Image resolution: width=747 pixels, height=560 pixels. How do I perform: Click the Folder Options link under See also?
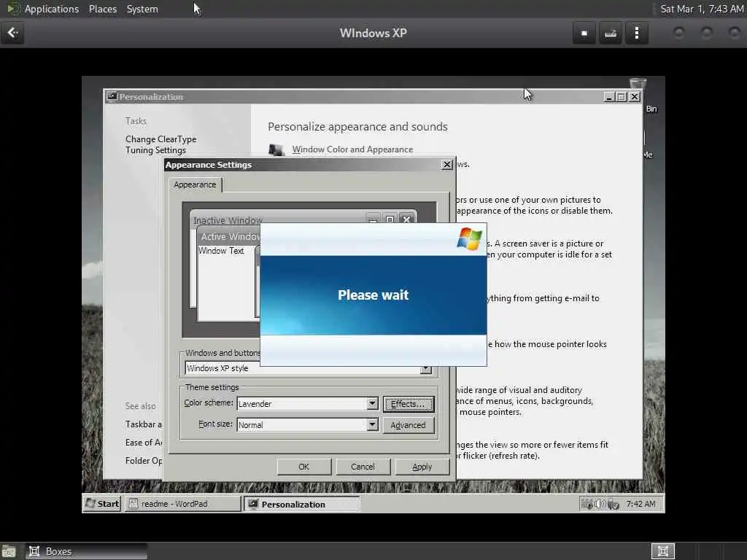click(x=144, y=461)
